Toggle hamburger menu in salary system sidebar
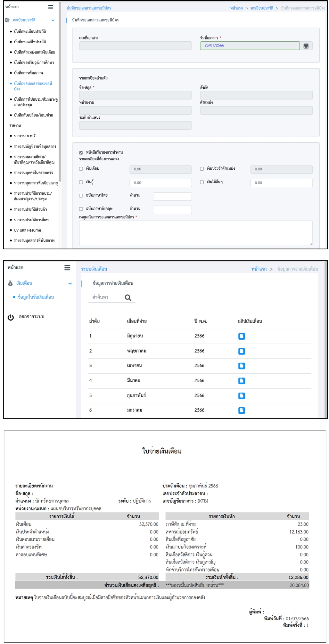 click(67, 267)
